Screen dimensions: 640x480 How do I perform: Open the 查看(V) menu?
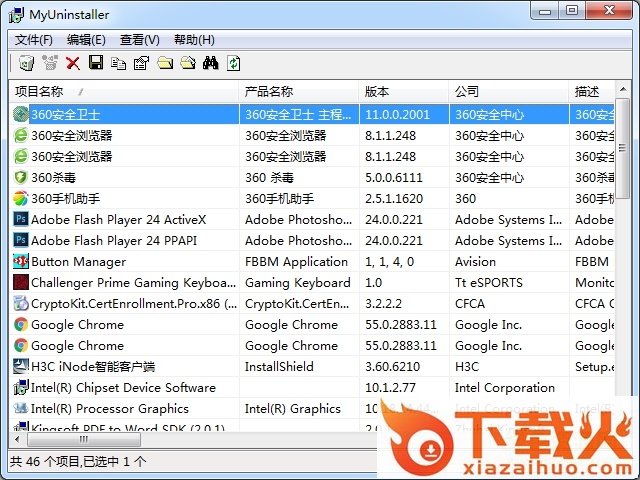tap(140, 40)
